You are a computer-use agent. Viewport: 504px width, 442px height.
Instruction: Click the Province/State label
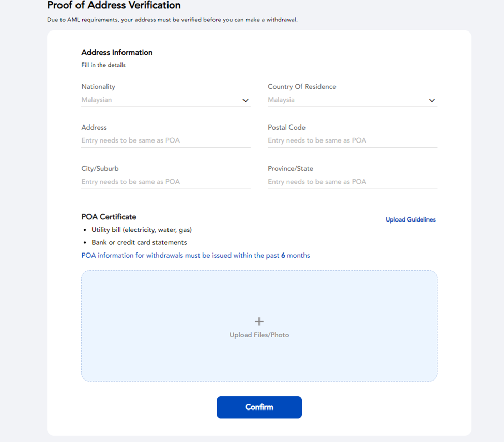click(x=290, y=168)
